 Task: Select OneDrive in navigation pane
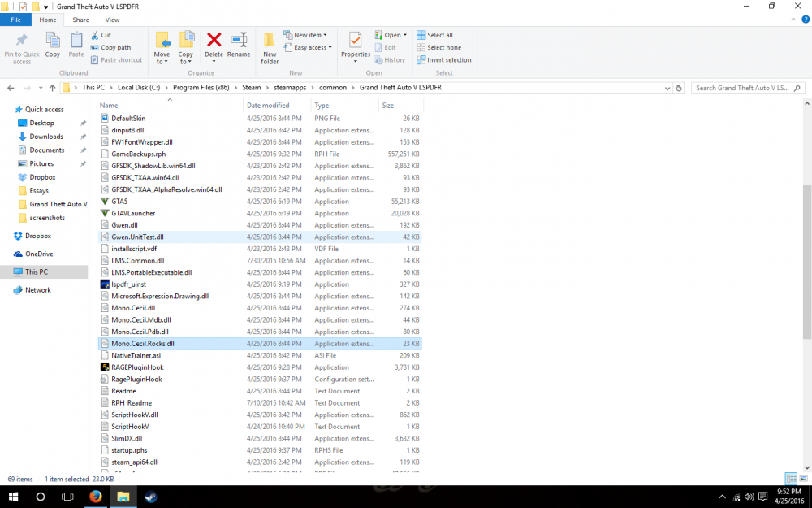(39, 254)
